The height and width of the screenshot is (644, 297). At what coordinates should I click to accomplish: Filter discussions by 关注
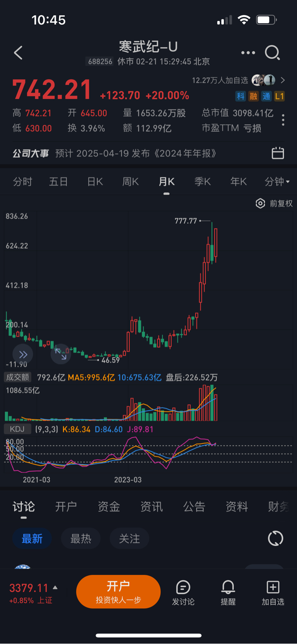(x=130, y=539)
